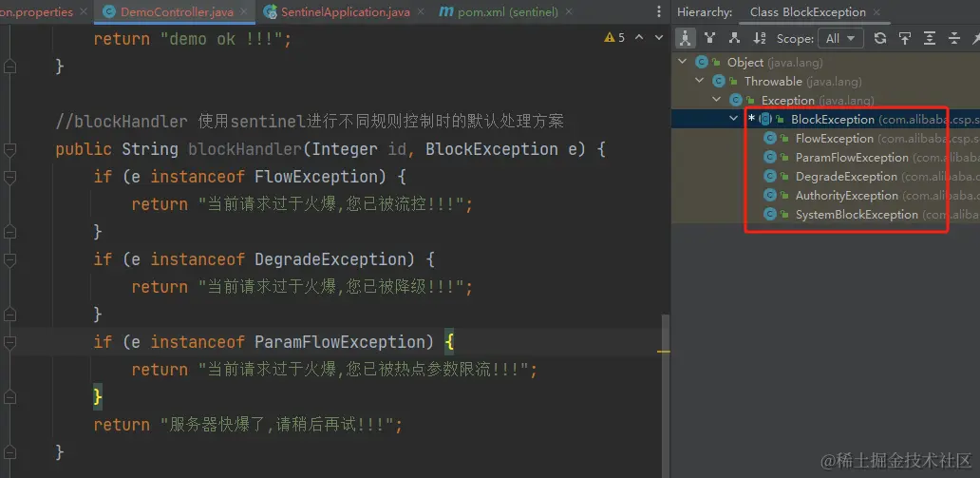Viewport: 980px width, 478px height.
Task: Select the Class BlockException hierarchy tab
Action: (807, 12)
